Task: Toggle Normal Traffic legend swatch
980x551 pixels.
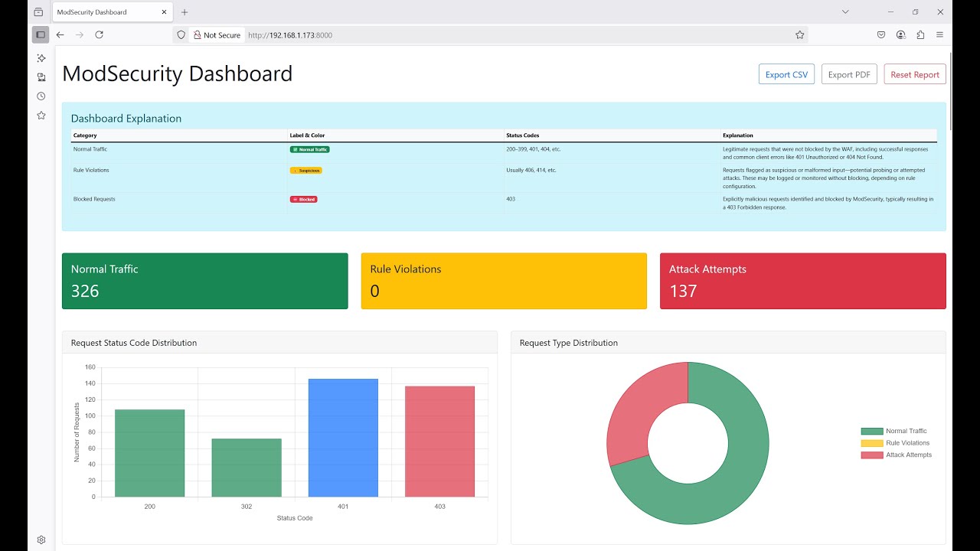Action: pos(872,431)
